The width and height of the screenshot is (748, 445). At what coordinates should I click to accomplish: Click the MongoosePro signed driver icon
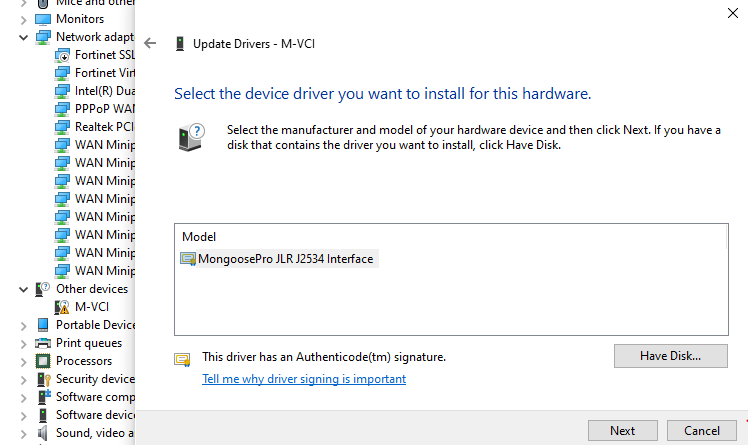coord(188,259)
